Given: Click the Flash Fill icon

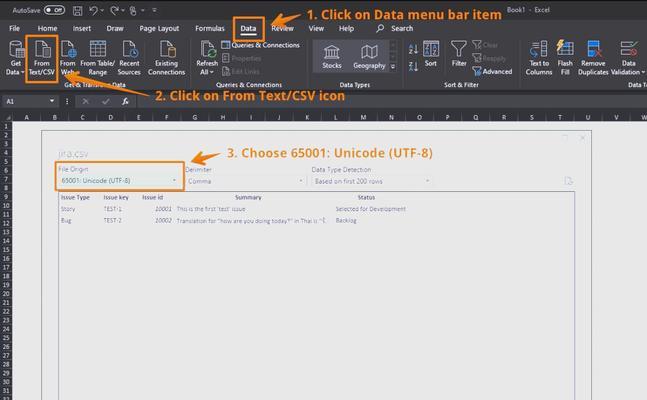Looking at the screenshot, I should 565,58.
